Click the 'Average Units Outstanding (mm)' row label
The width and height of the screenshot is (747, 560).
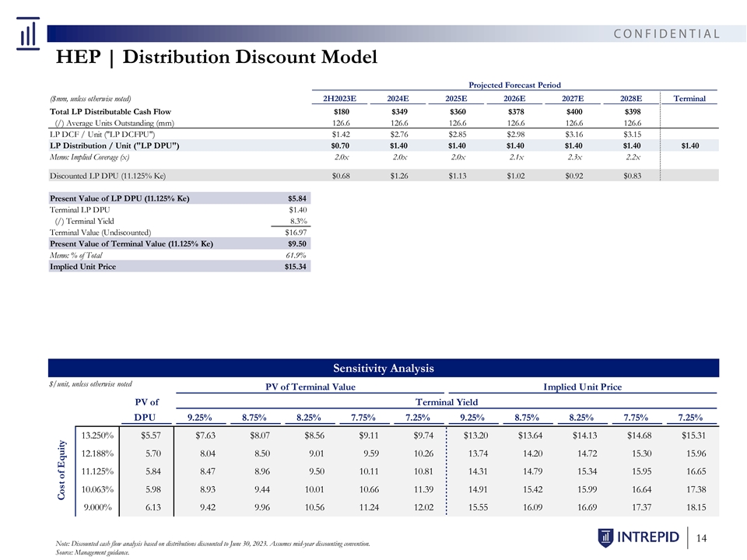click(x=114, y=123)
